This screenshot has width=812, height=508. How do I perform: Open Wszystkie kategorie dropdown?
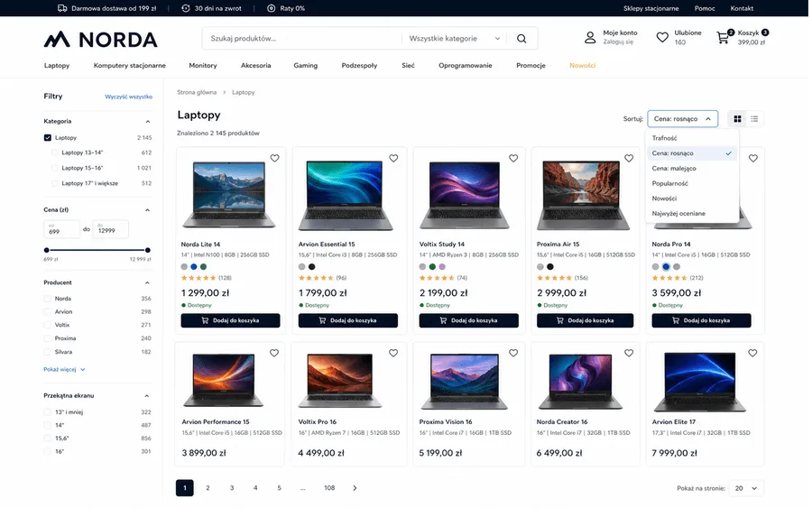pos(454,39)
